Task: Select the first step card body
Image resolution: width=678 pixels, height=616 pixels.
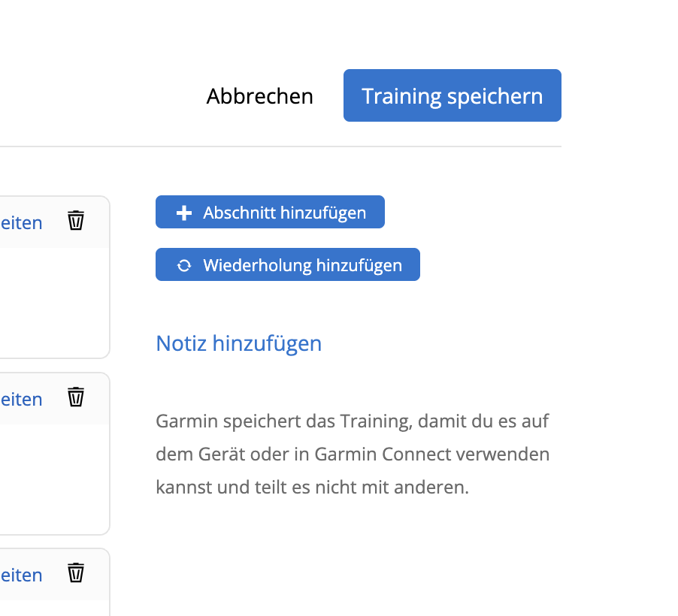Action: 53,300
